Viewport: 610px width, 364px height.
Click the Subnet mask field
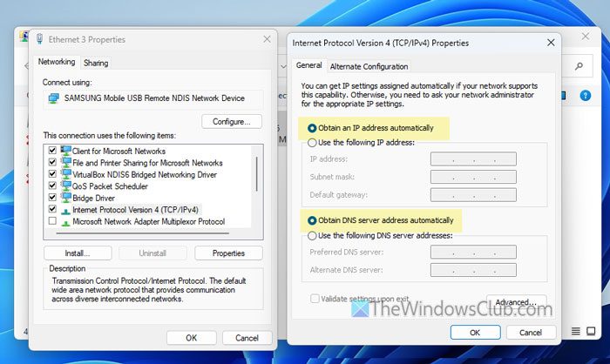[x=473, y=177]
